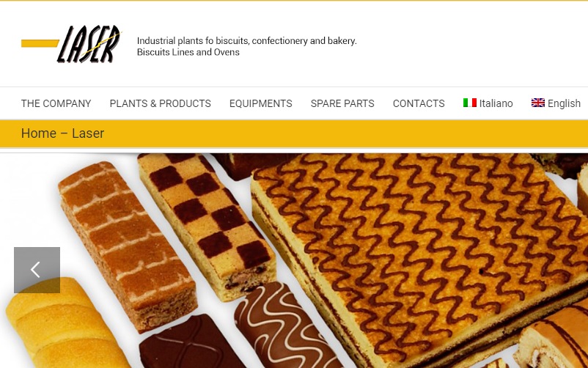Click Laser in the breadcrumb
This screenshot has height=368, width=588.
point(88,133)
